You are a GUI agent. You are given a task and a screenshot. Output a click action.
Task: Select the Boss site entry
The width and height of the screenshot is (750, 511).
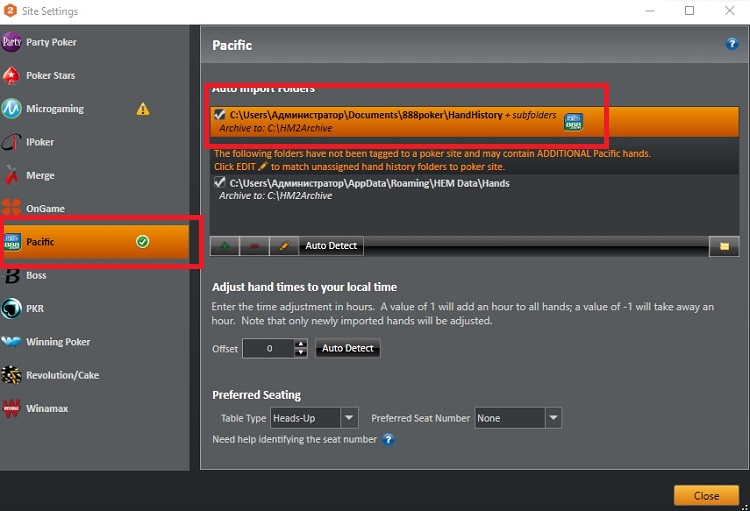[x=95, y=276]
